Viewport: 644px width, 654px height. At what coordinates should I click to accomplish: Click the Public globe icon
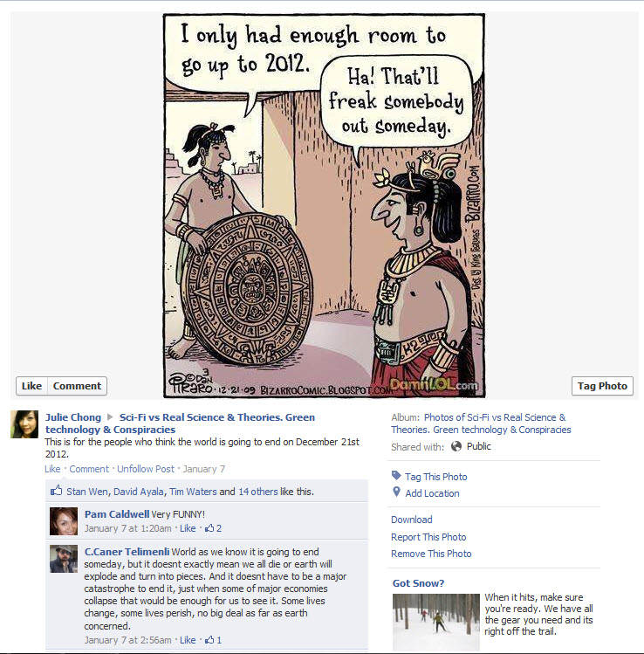tap(456, 446)
